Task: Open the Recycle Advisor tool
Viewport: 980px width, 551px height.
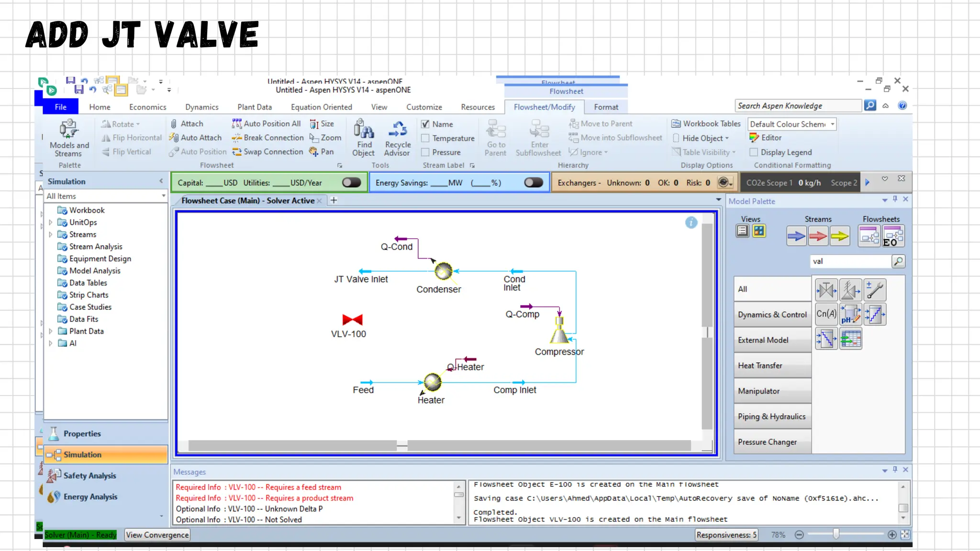Action: pyautogui.click(x=397, y=138)
